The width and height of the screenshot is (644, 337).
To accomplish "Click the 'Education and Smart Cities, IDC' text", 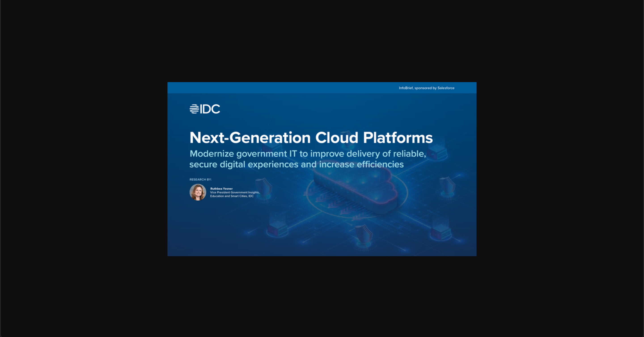I will click(x=232, y=196).
